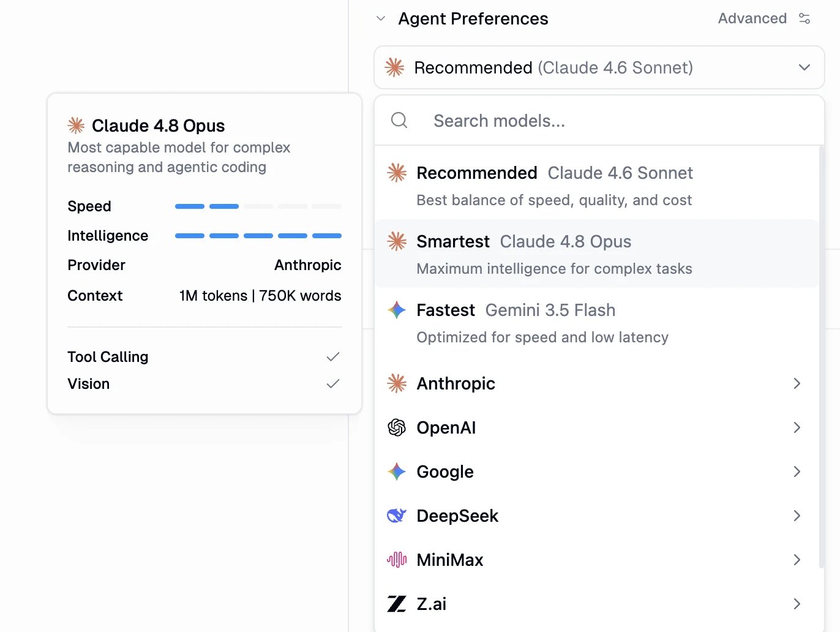Open the MiniMax provider submenu

coord(597,560)
